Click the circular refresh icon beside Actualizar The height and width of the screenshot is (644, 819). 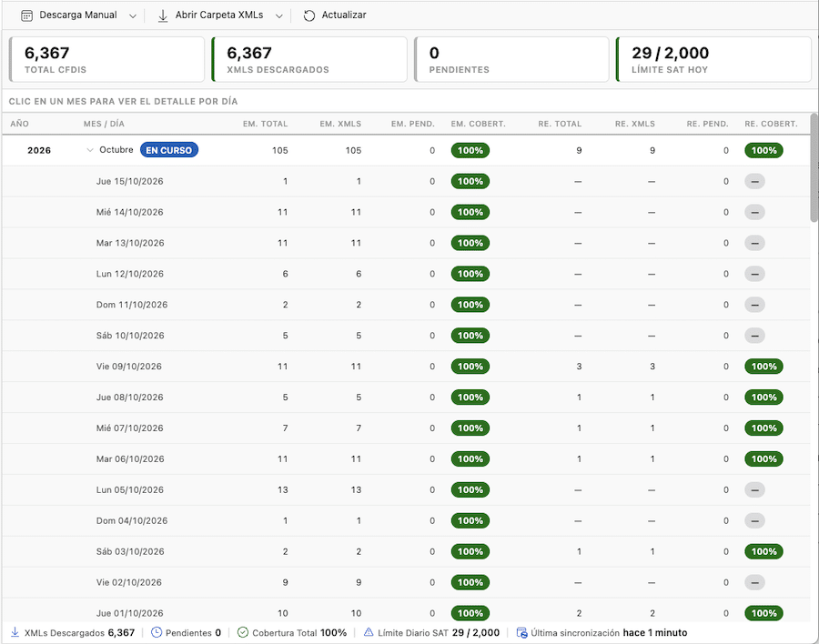(309, 15)
